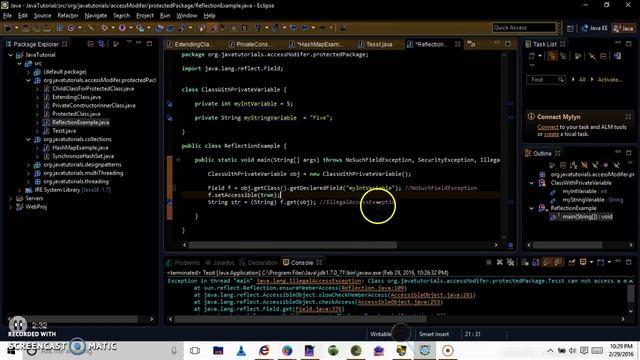This screenshot has height=360, width=640.
Task: Collapse the accessModifer.protectedPackage package node
Action: tap(28, 80)
